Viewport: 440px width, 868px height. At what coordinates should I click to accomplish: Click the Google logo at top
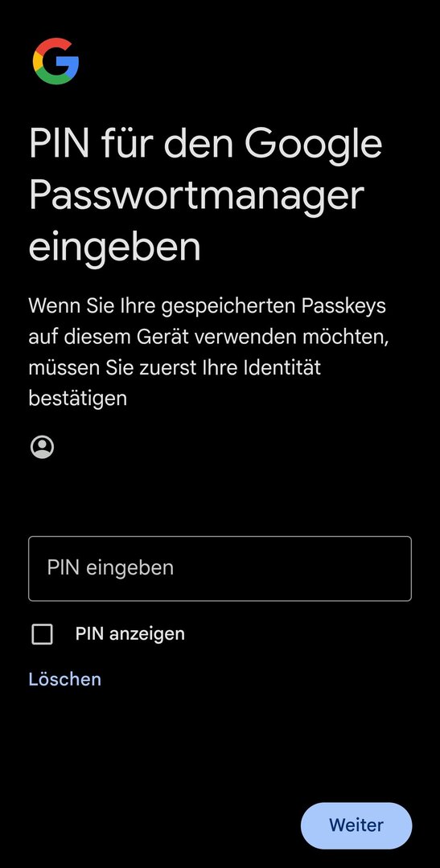(56, 61)
